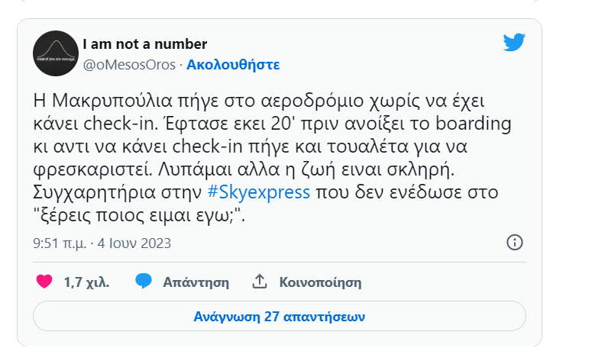Click the Twitter bird logo
The image size is (608, 364).
(514, 43)
